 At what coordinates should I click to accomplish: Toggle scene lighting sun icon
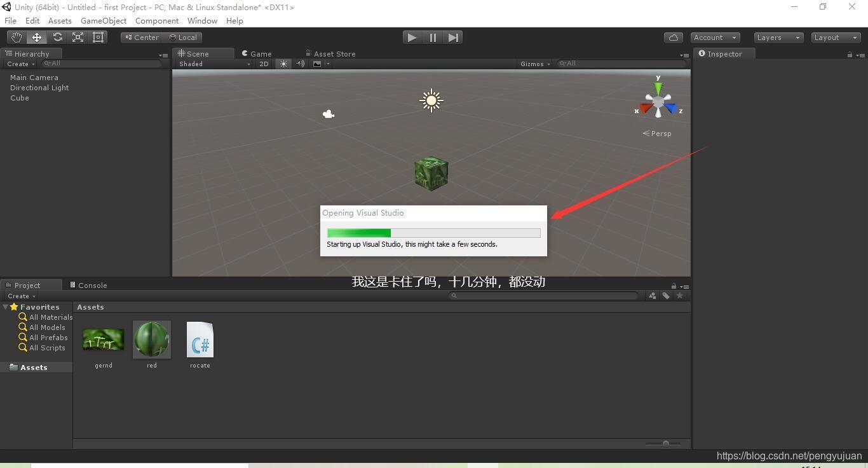pos(283,64)
